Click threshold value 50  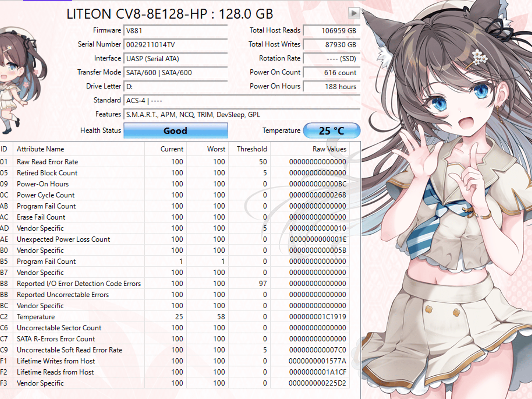263,162
